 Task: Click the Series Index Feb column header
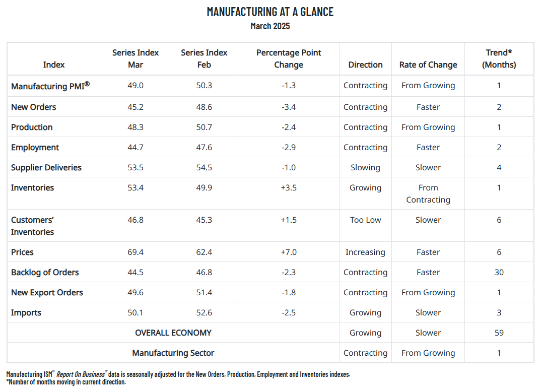(204, 59)
